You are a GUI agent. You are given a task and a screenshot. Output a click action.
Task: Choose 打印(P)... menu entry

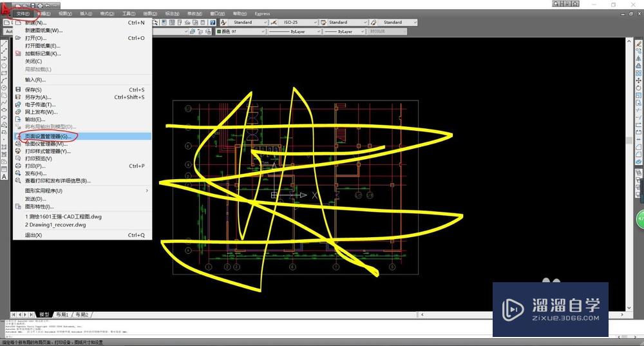82,166
